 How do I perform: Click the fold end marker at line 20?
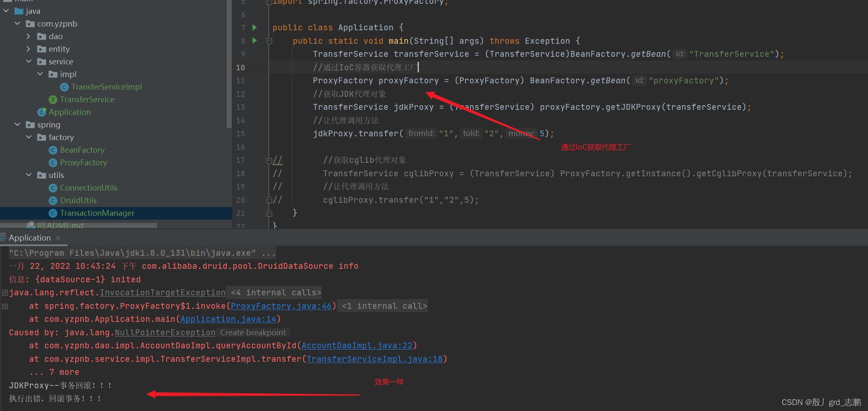click(269, 200)
